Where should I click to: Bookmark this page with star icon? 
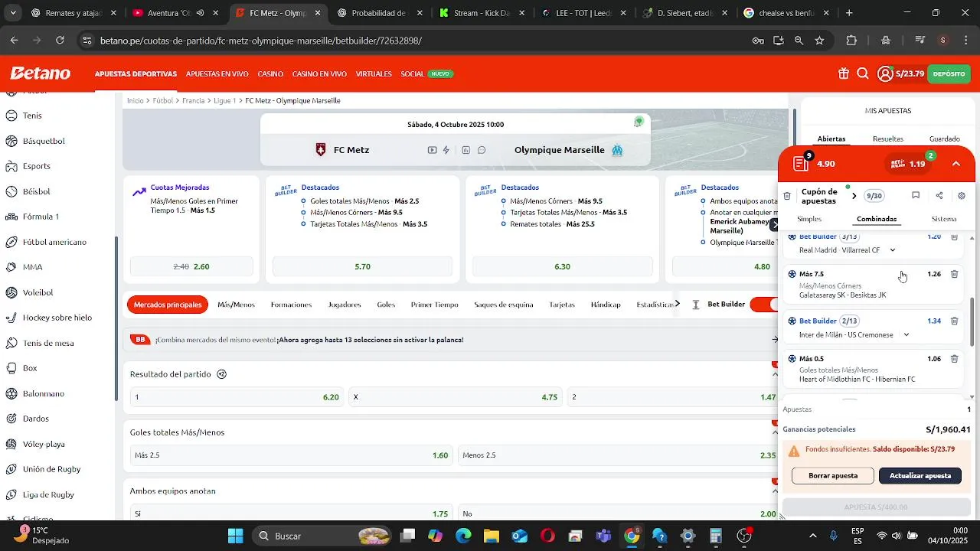[819, 41]
